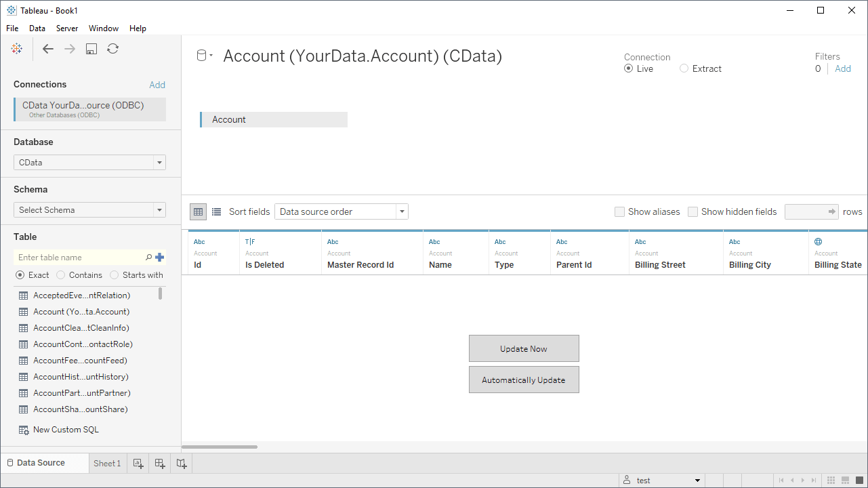868x488 pixels.
Task: Select the Extract connection radio button
Action: 684,68
